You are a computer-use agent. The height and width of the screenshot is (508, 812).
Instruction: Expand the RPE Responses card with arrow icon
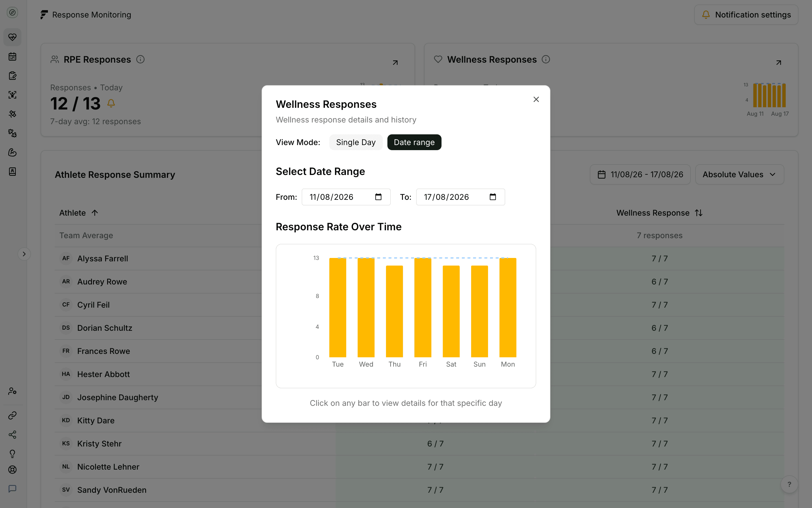pos(395,63)
